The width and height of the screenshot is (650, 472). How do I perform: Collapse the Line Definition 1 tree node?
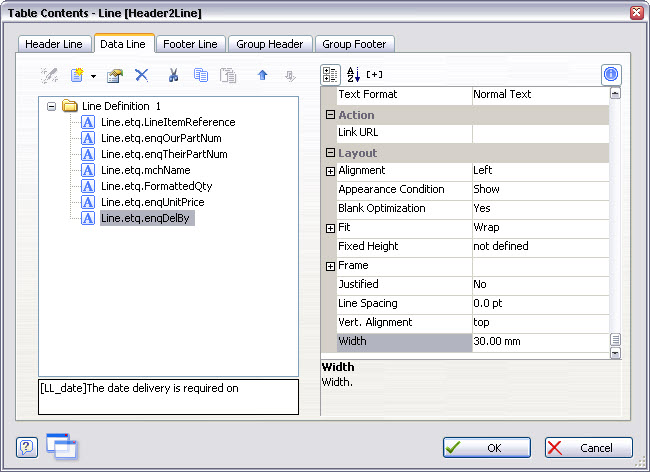point(51,107)
